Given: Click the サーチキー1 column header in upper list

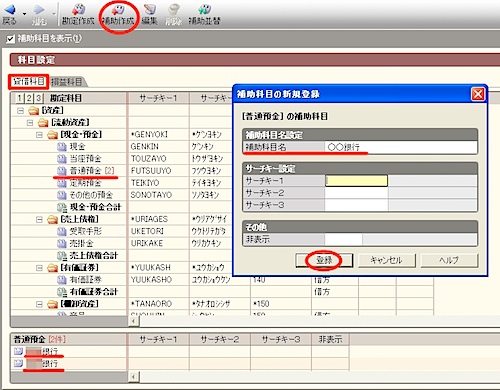Looking at the screenshot, I should click(158, 98).
